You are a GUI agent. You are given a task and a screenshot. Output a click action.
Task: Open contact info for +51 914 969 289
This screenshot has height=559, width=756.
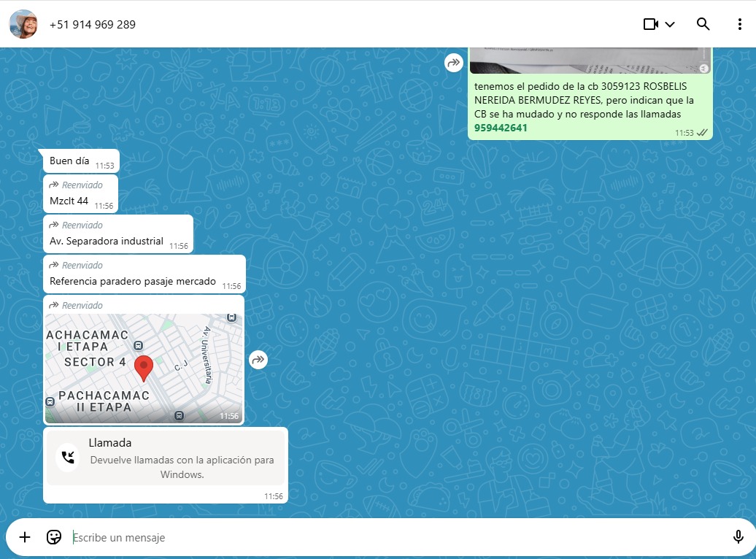(x=93, y=24)
